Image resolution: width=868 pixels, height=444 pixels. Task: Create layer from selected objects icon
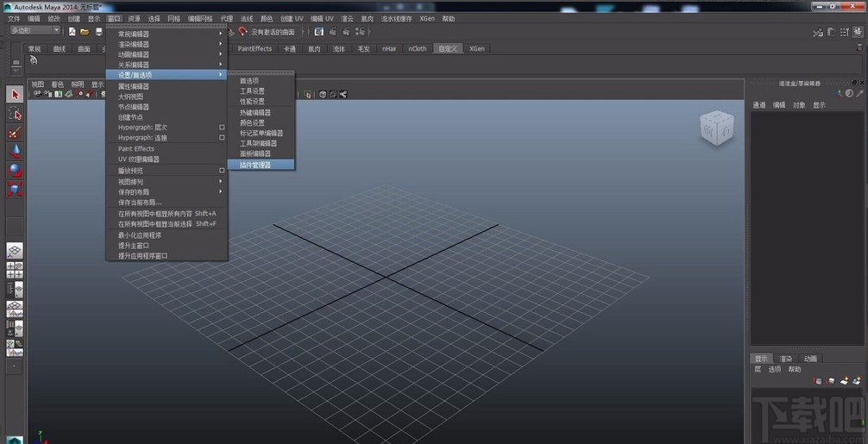point(857,380)
